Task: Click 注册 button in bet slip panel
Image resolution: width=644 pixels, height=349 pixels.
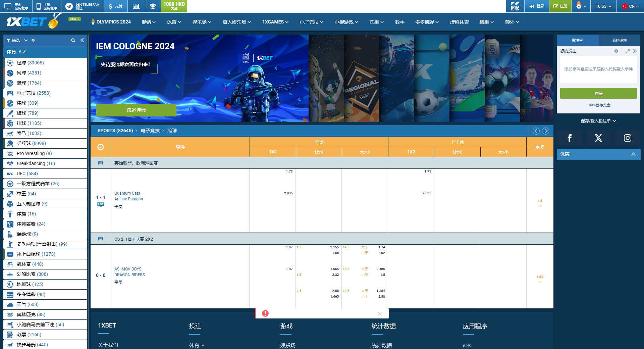Action: [598, 93]
